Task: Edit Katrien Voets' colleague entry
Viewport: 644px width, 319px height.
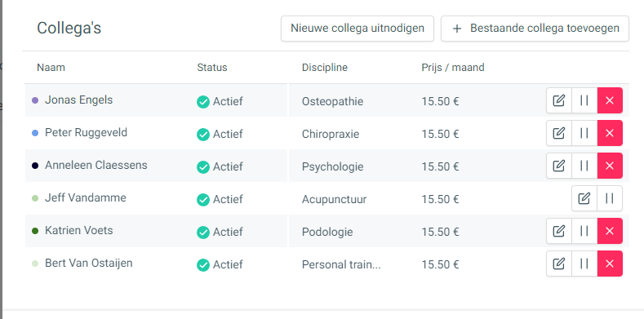Action: [x=559, y=231]
